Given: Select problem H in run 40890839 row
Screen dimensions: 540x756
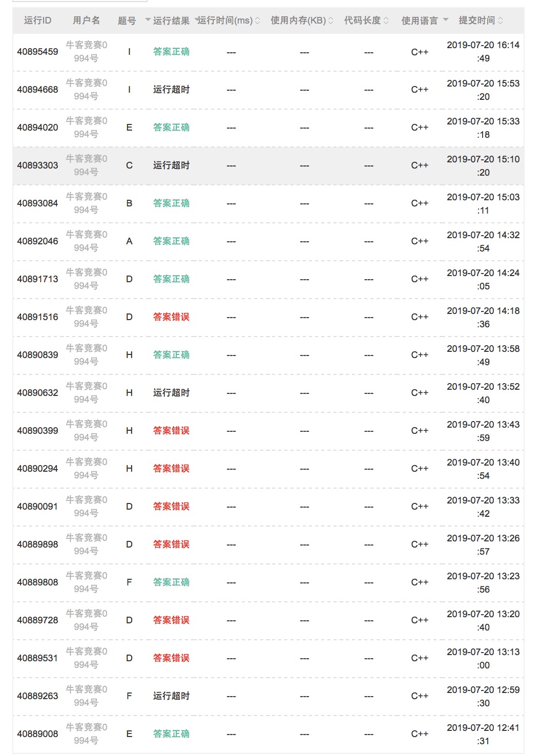Looking at the screenshot, I should coord(129,355).
